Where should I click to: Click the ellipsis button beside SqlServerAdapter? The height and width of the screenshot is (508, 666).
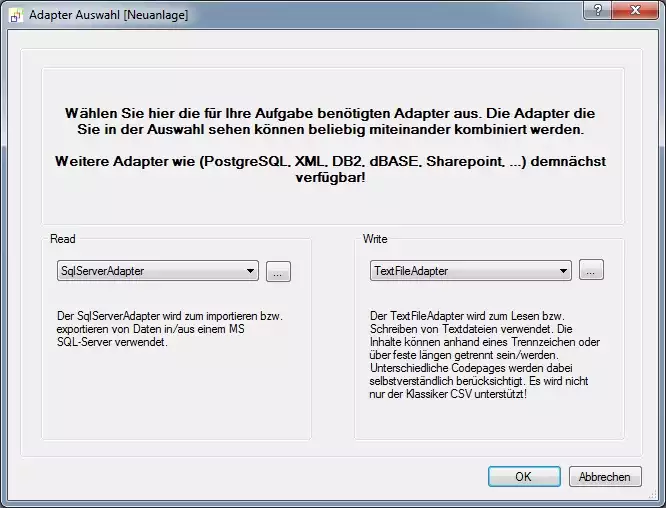coord(278,271)
